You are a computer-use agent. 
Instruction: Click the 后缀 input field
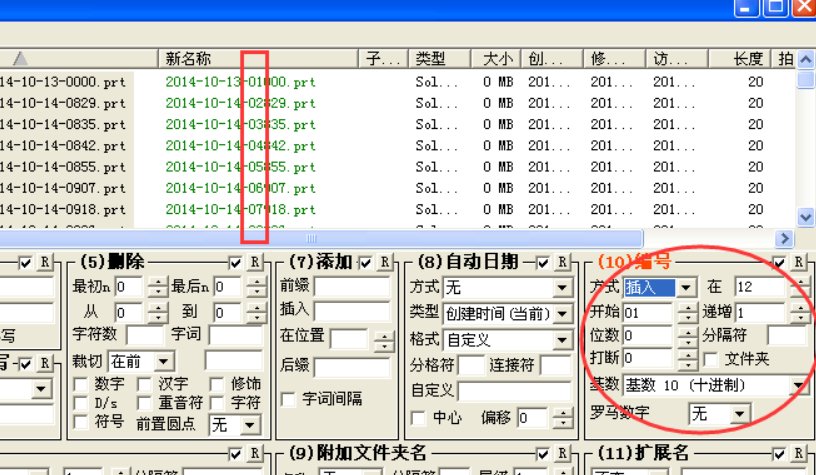(352, 367)
